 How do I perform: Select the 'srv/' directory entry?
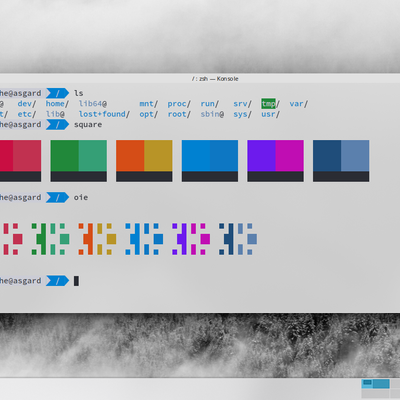tap(242, 104)
